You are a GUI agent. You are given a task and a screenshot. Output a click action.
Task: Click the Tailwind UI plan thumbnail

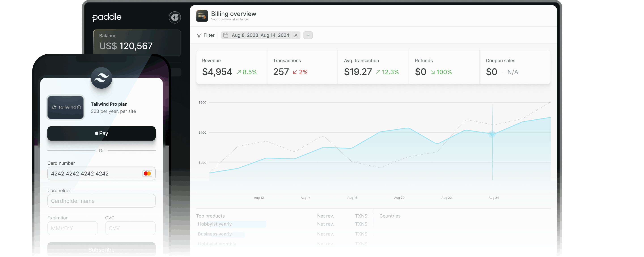tap(65, 107)
